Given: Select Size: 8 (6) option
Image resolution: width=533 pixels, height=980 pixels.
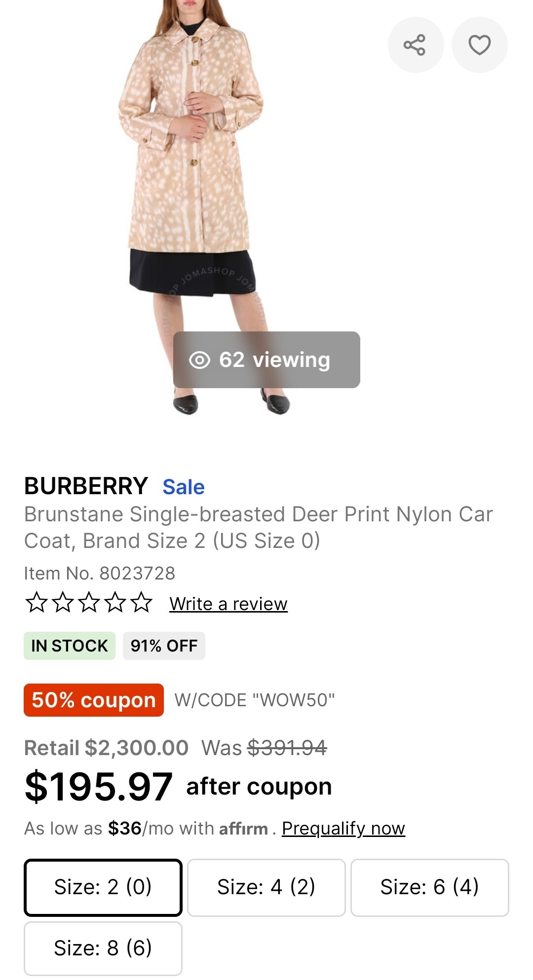Looking at the screenshot, I should [x=103, y=948].
